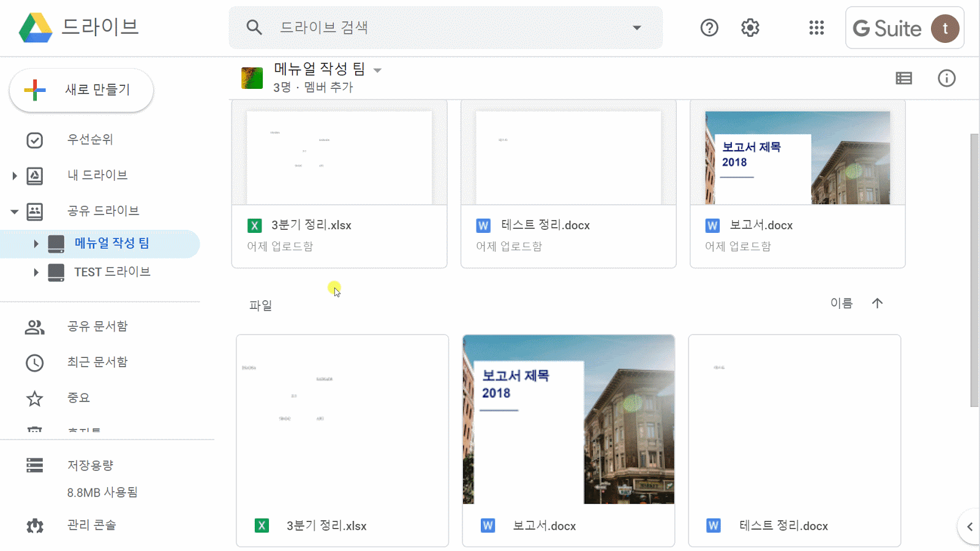Image resolution: width=980 pixels, height=551 pixels.
Task: Click the 8.8MB 사용됨 storage text
Action: 102,492
